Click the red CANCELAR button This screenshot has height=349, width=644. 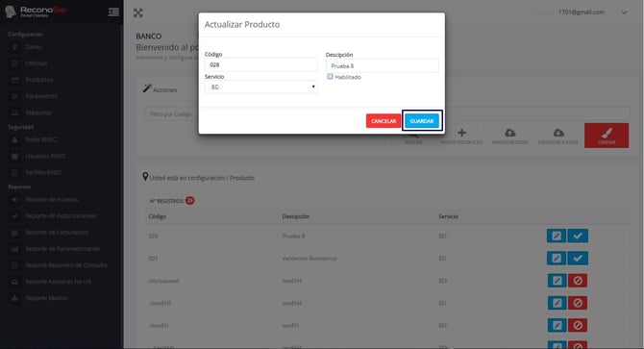384,121
